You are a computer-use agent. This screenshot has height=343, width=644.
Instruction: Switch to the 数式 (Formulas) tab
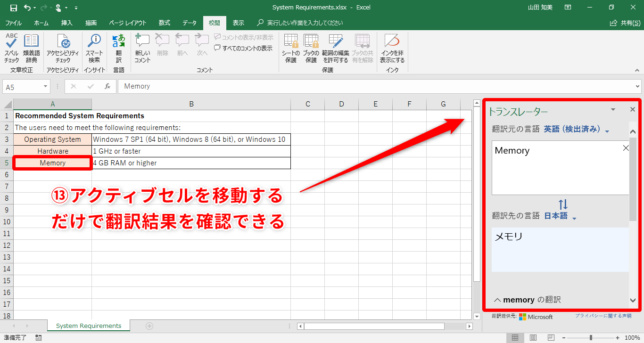pos(165,23)
